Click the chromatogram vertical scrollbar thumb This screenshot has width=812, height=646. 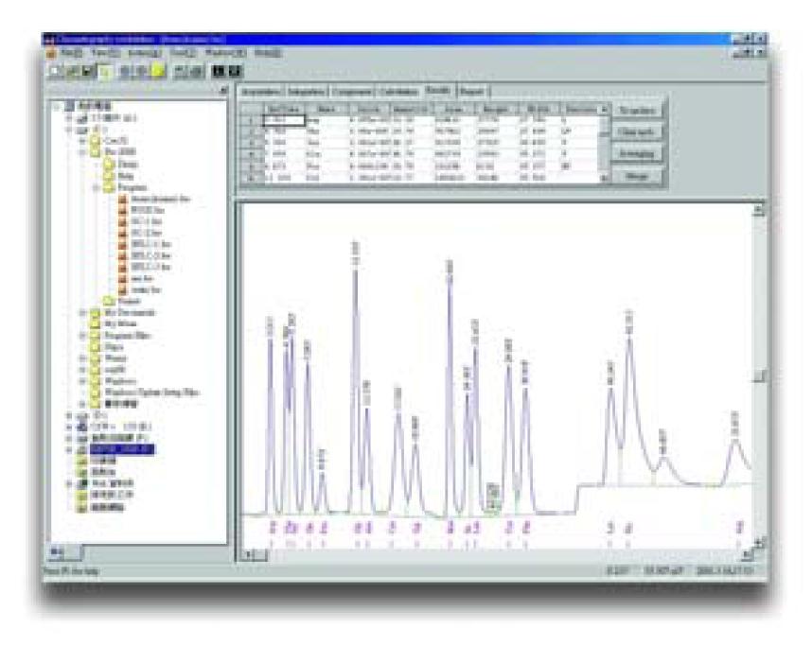759,375
